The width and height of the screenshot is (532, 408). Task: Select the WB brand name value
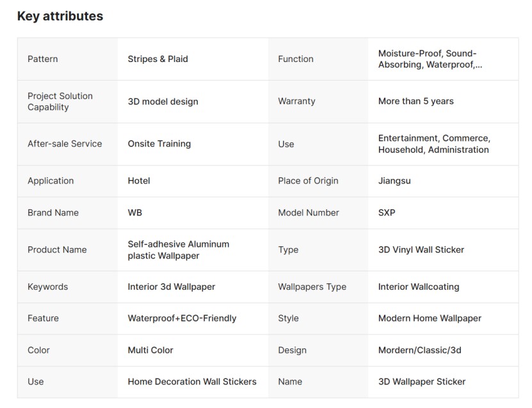coord(135,212)
